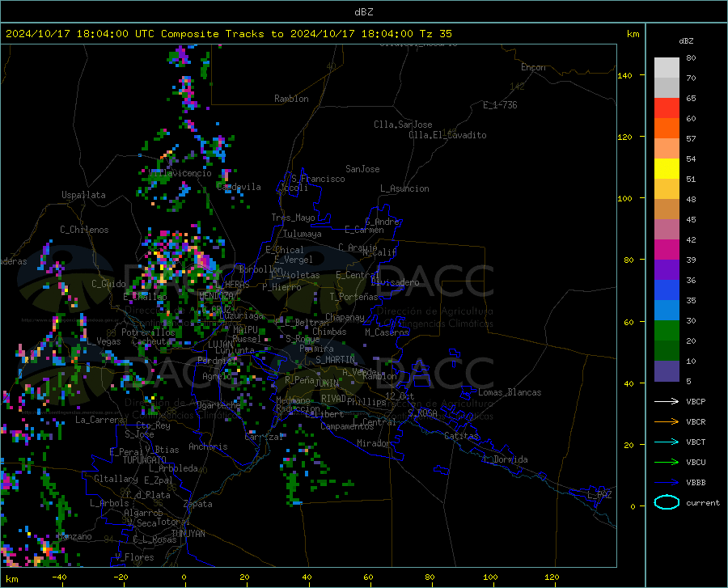Viewport: 728px width, 588px height.
Task: Click the white VBCP arrow in legend
Action: point(667,401)
